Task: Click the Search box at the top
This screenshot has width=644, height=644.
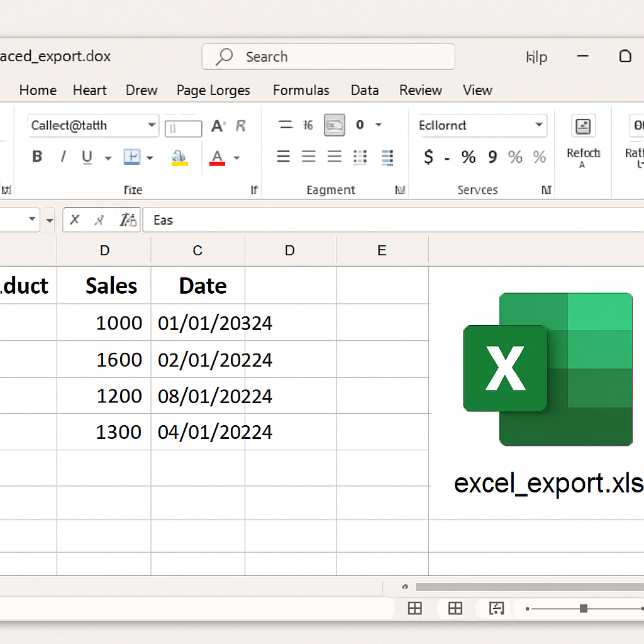Action: [328, 57]
